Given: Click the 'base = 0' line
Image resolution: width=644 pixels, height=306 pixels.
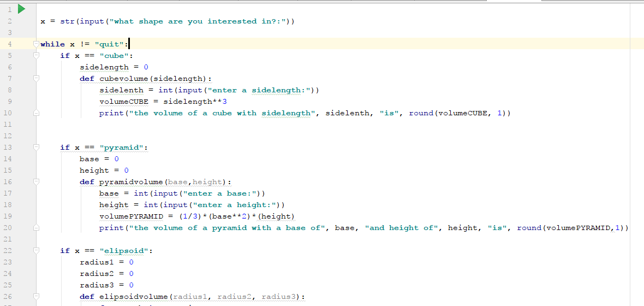Looking at the screenshot, I should (99, 159).
